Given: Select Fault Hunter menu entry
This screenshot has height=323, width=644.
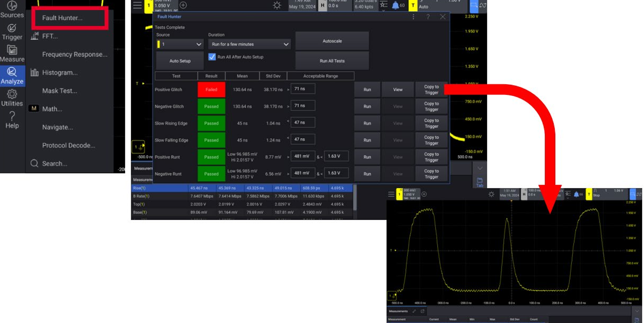Looking at the screenshot, I should coord(62,18).
